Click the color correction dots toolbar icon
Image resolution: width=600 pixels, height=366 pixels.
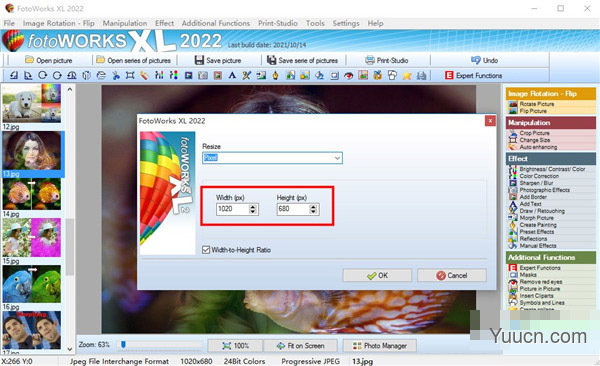174,75
